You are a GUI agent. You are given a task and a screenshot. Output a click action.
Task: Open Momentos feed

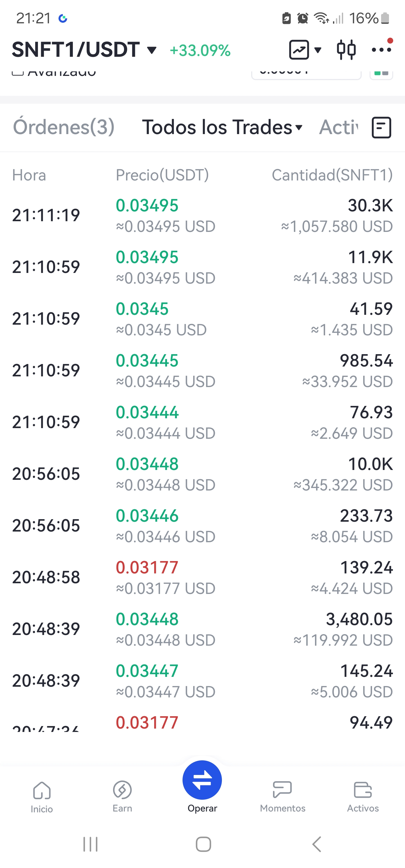283,796
